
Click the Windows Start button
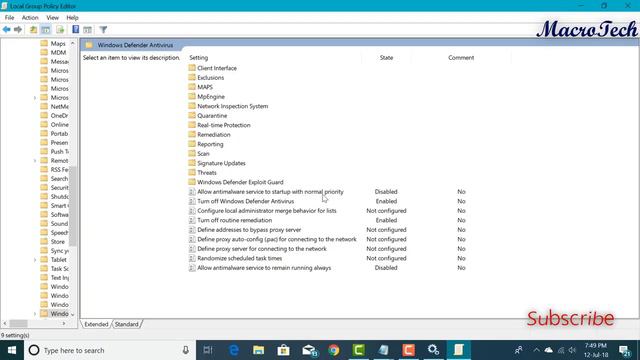pos(12,350)
